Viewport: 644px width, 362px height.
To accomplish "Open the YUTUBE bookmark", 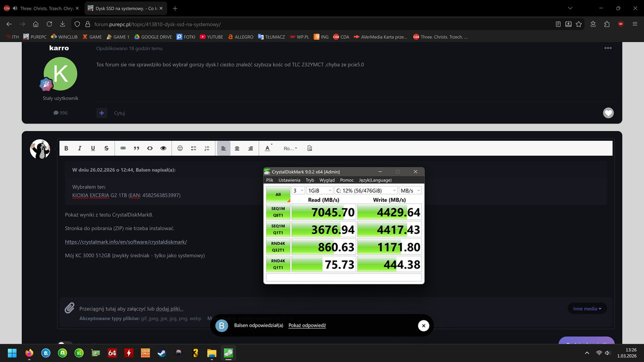I will coord(211,37).
